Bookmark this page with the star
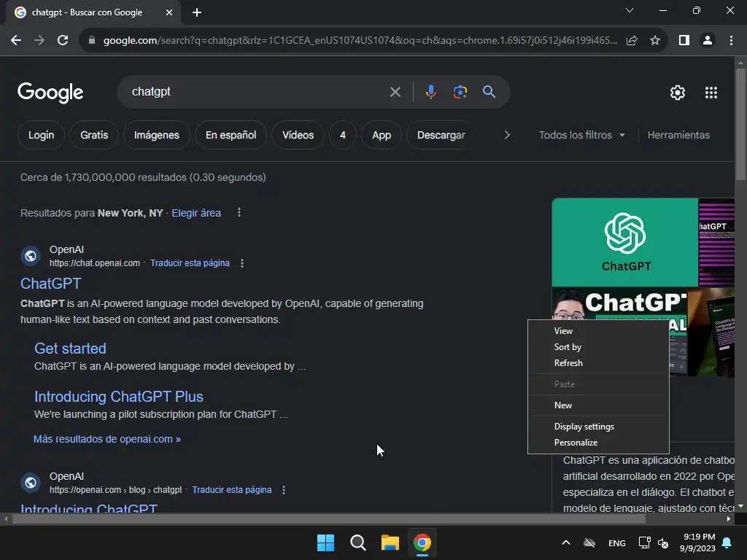747x560 pixels. tap(655, 41)
